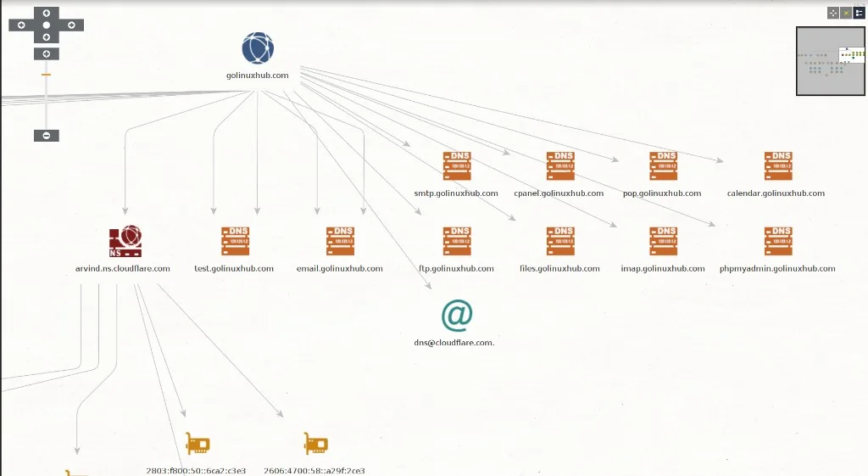Click the files.golinuxhub.com label
The height and width of the screenshot is (476, 868).
(x=559, y=269)
